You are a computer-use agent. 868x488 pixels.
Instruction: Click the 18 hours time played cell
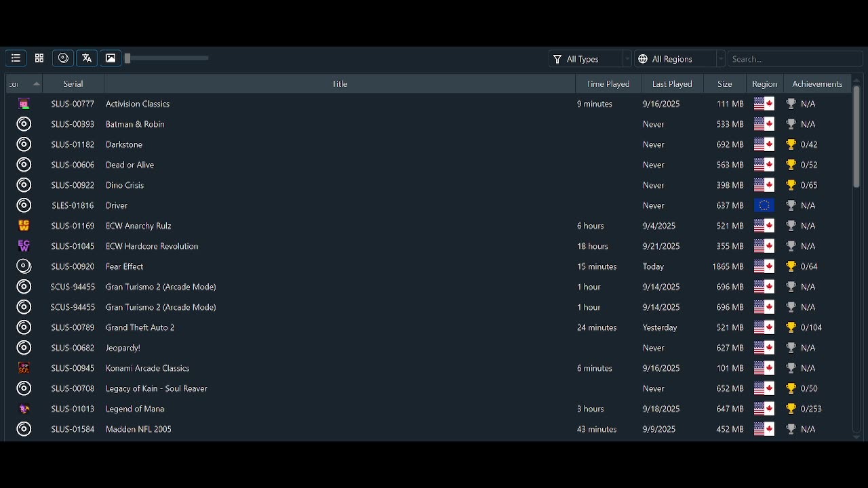tap(593, 246)
